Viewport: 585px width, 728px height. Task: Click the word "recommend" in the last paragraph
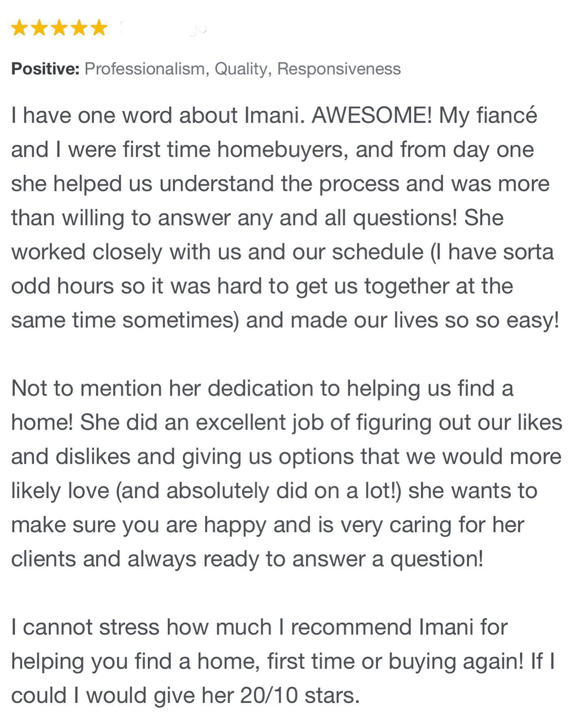351,627
